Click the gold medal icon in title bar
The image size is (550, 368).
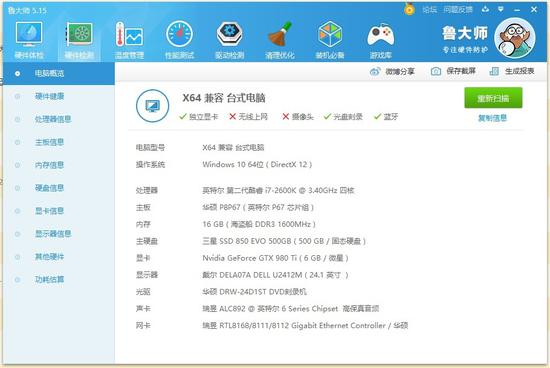(x=409, y=9)
